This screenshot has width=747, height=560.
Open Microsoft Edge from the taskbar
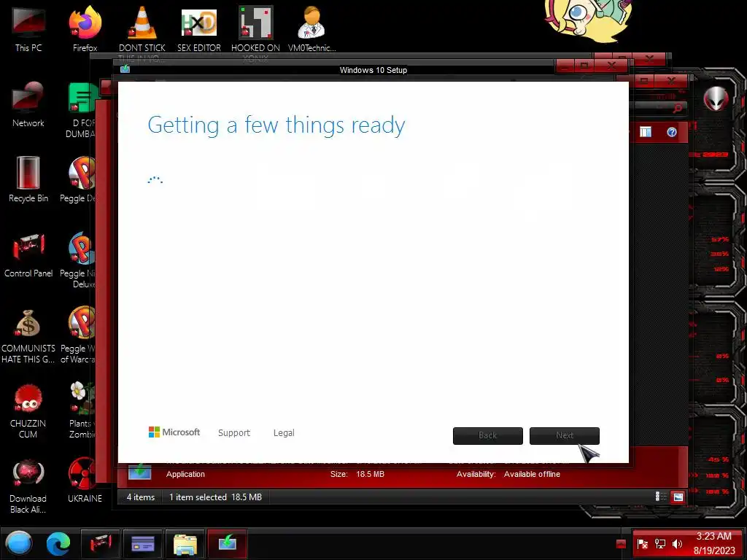click(58, 543)
